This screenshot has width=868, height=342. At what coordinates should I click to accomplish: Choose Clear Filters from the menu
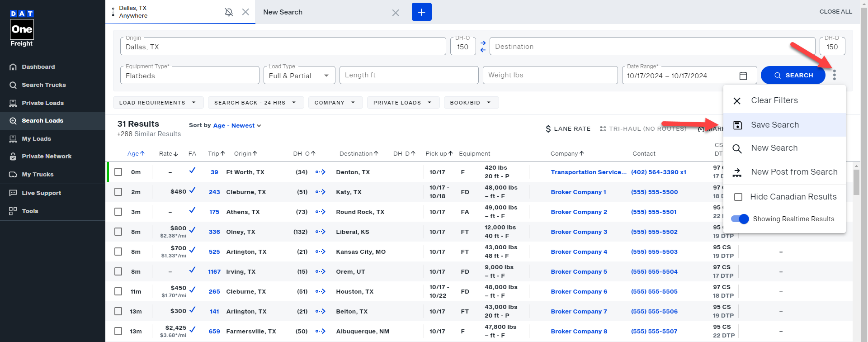(784, 101)
